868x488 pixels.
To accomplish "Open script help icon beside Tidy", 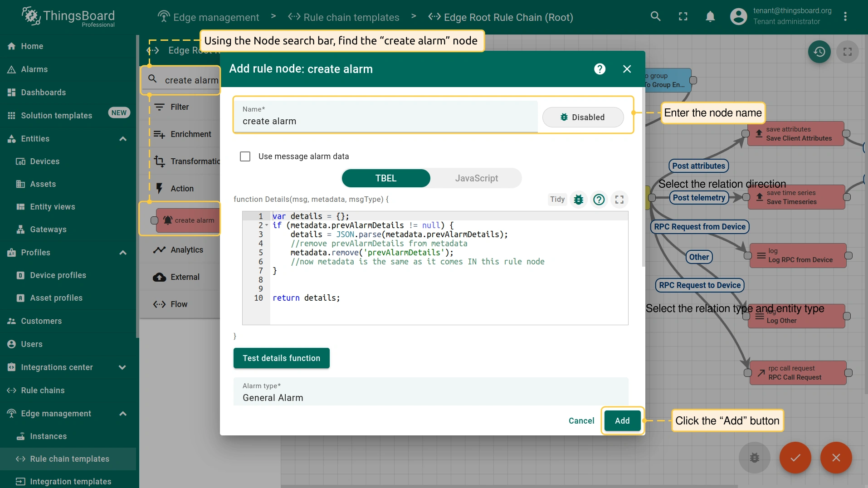I will click(599, 200).
